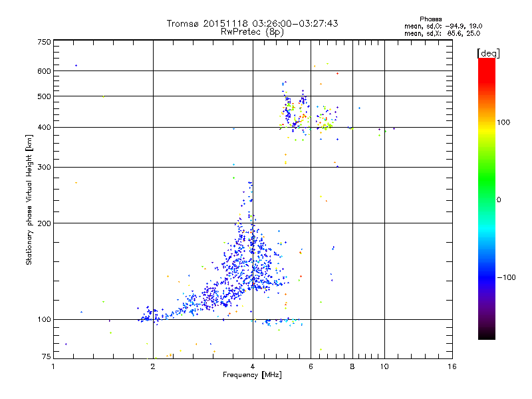Click the x-axis tick label '16'
532x399 pixels.
pyautogui.click(x=452, y=366)
